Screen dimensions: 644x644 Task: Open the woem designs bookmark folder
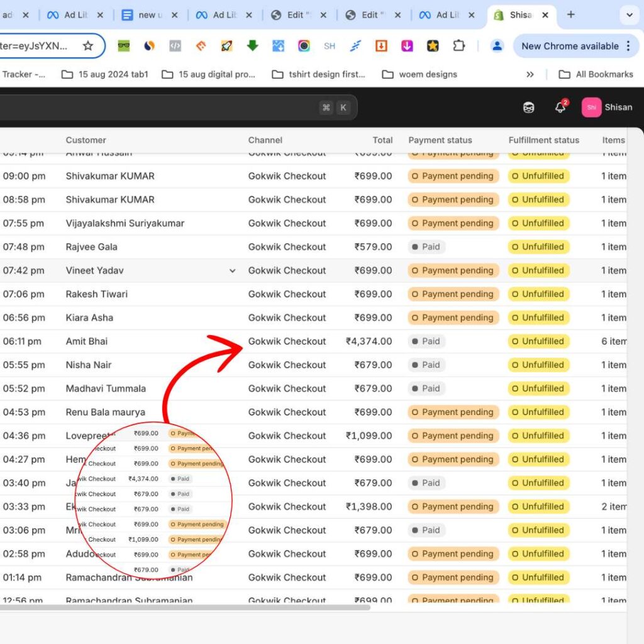pyautogui.click(x=419, y=74)
